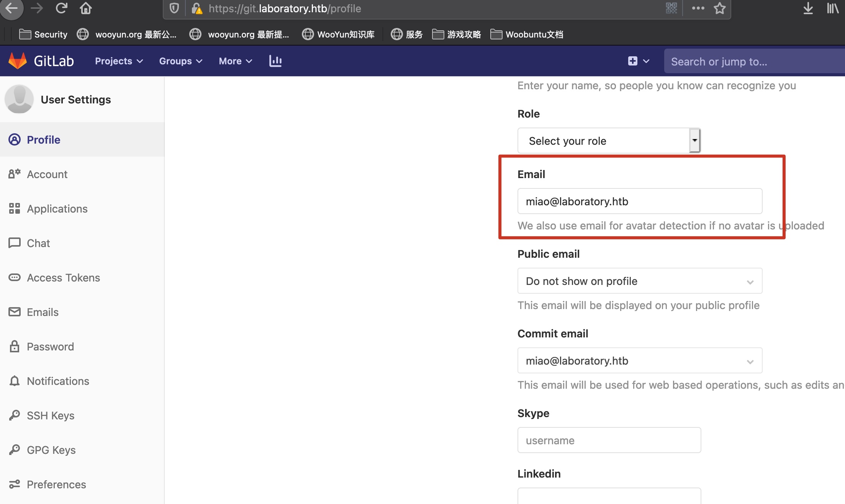Image resolution: width=845 pixels, height=504 pixels.
Task: Click the Email input field
Action: (x=639, y=201)
